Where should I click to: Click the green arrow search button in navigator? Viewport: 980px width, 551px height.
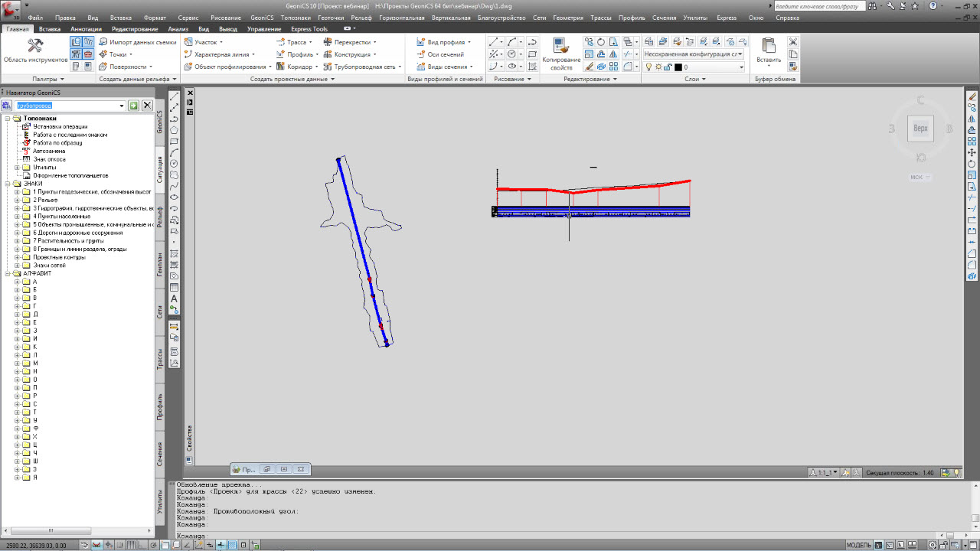click(133, 106)
